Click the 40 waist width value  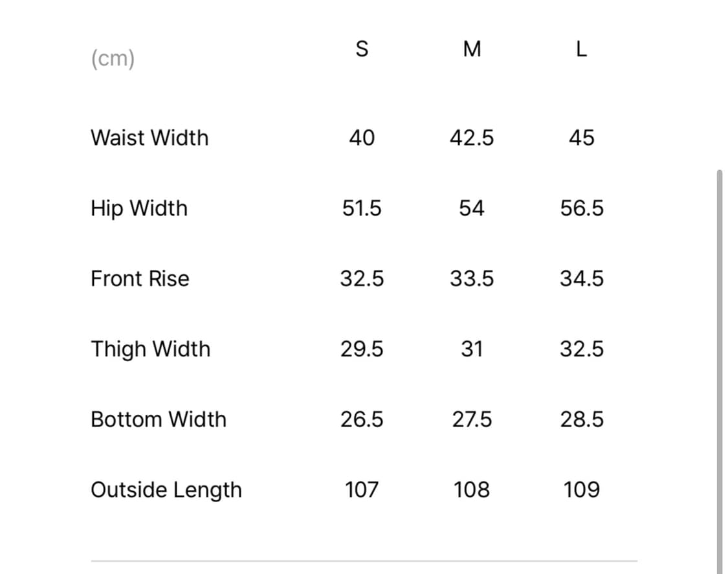click(362, 138)
